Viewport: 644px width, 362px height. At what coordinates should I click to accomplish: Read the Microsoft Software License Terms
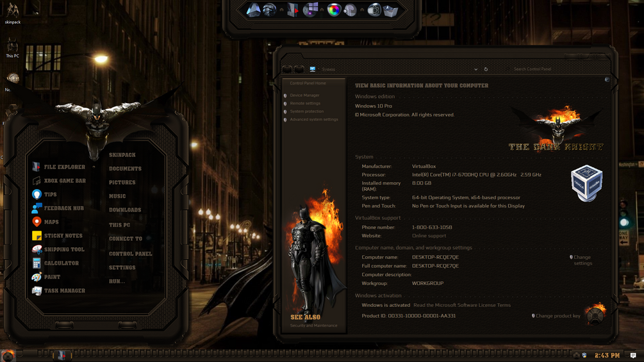click(461, 306)
